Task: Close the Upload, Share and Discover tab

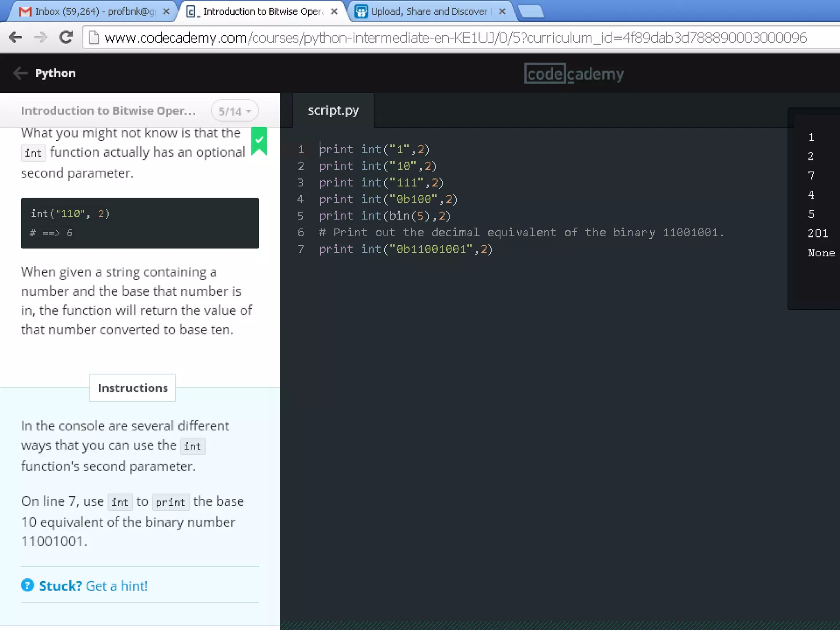Action: click(x=502, y=11)
